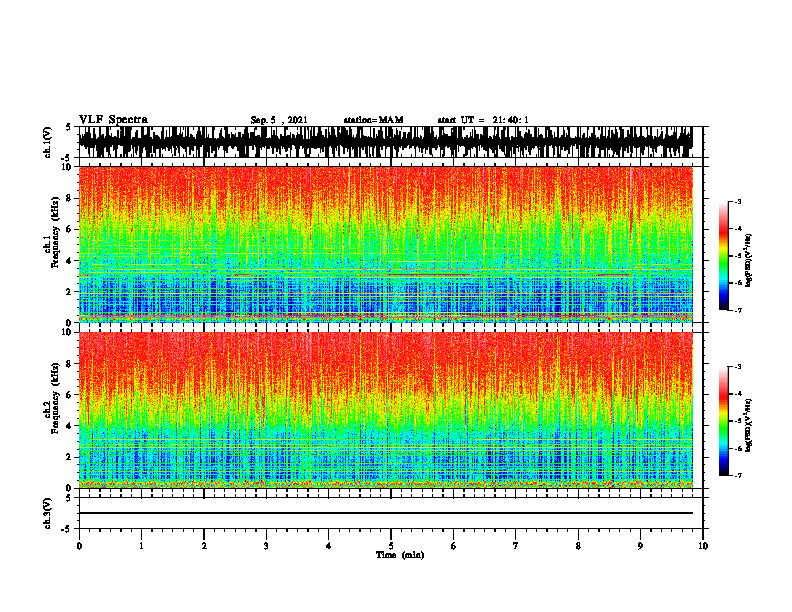Click the "-3" label on ch.2 color scale
This screenshot has width=792, height=612.
point(738,367)
